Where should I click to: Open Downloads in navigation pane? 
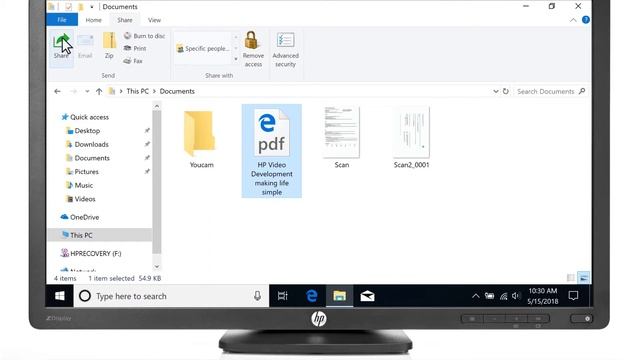coord(87,144)
